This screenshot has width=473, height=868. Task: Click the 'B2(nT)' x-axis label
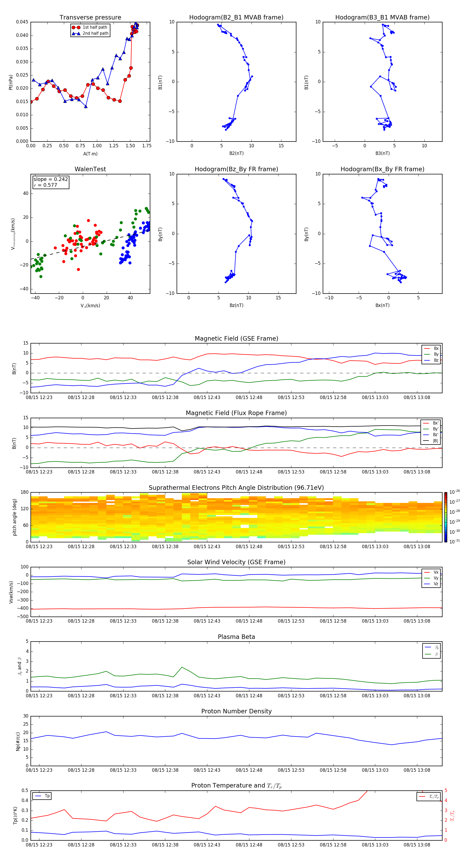[236, 153]
